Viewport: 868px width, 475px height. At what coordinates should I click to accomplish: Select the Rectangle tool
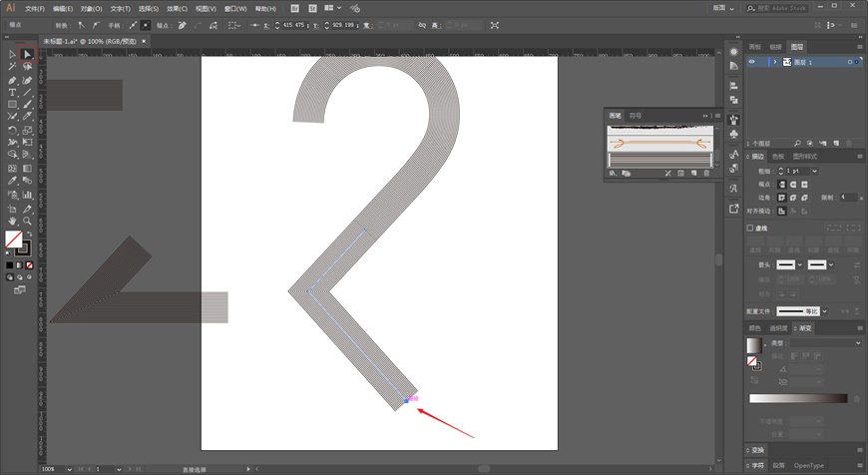[12, 105]
